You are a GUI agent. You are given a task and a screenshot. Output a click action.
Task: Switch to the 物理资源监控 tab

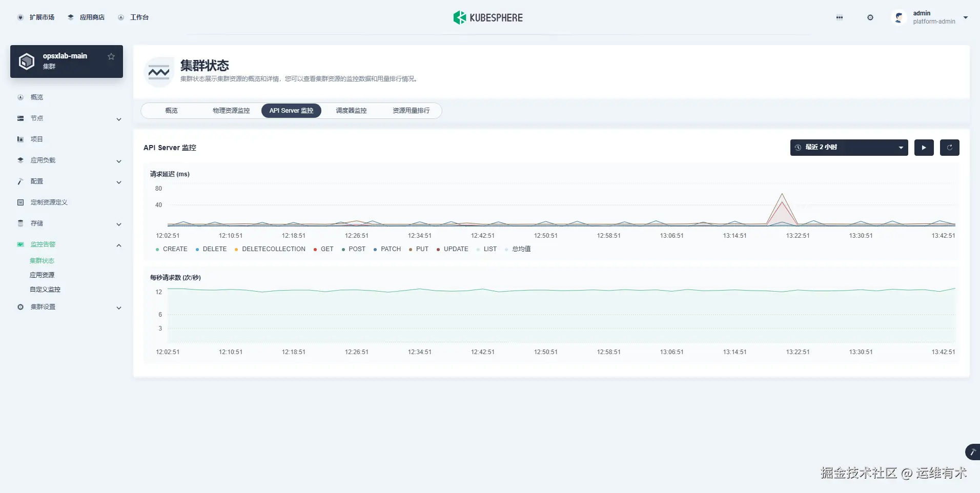(230, 110)
